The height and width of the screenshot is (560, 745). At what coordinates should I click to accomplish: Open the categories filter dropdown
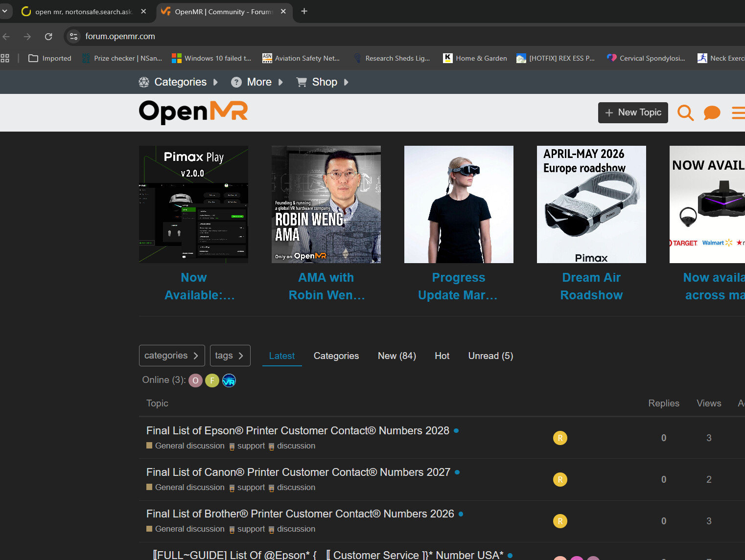click(x=172, y=356)
